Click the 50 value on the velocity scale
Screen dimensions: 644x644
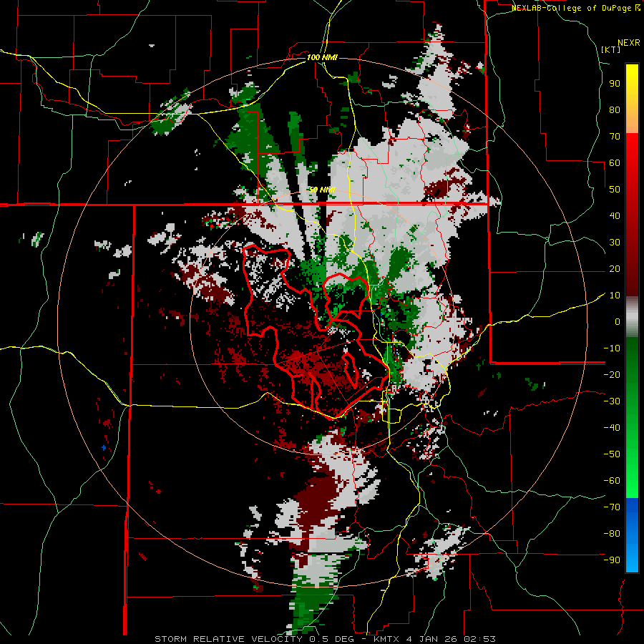pos(615,190)
